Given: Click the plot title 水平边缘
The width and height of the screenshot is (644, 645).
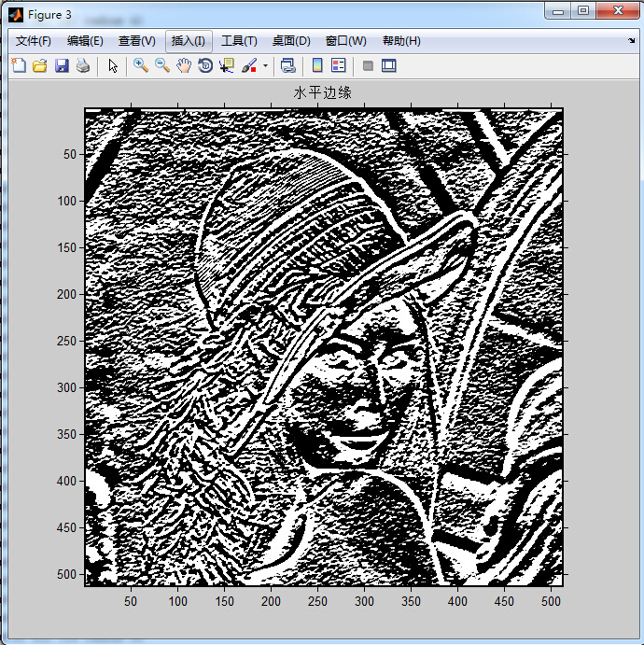Looking at the screenshot, I should (x=322, y=92).
